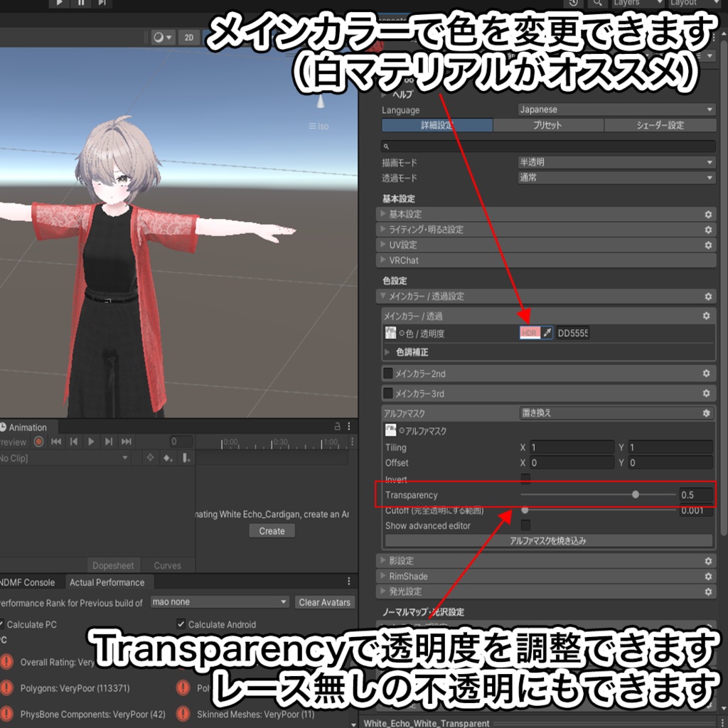This screenshot has height=728, width=728.
Task: Switch to Dopesheet view
Action: pos(113,565)
